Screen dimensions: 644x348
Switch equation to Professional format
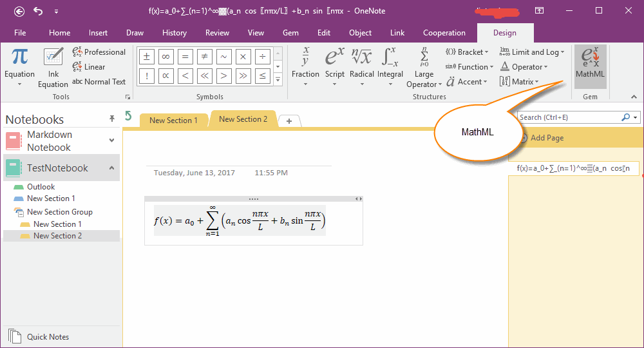point(99,52)
